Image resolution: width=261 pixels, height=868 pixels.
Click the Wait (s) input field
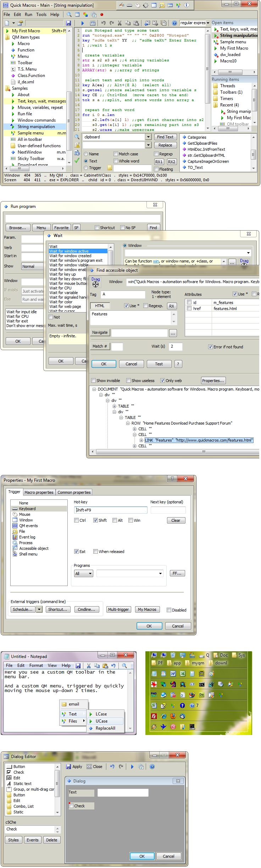pos(176,346)
